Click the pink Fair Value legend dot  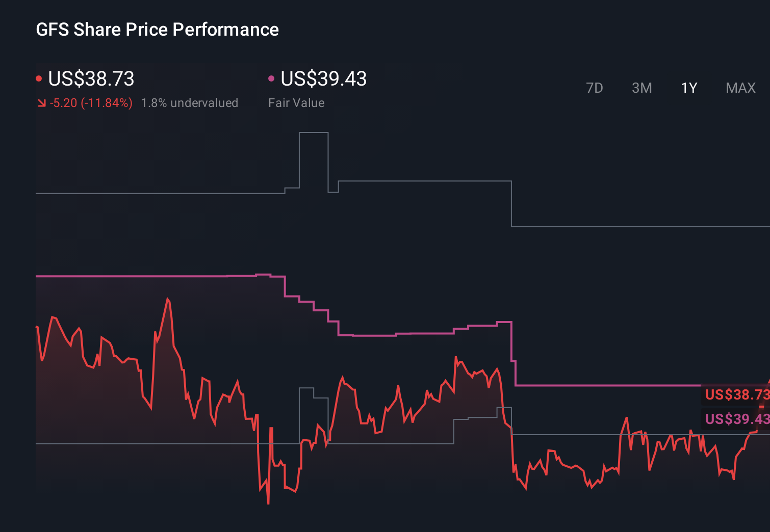click(271, 78)
